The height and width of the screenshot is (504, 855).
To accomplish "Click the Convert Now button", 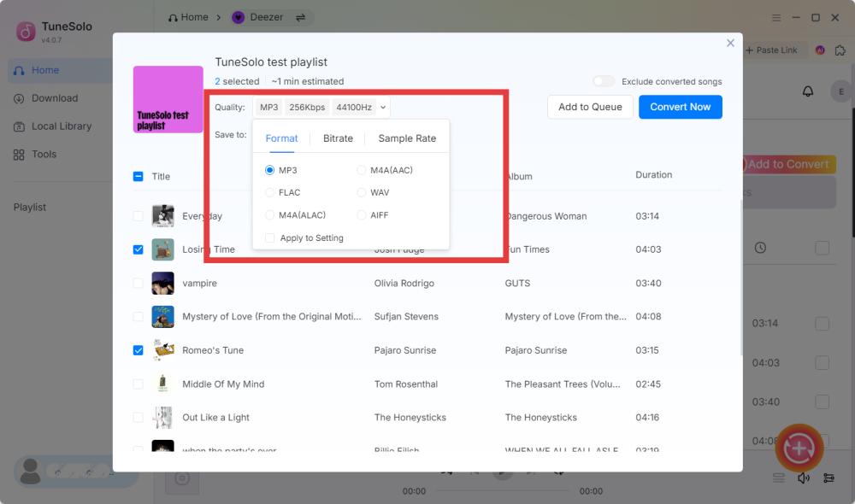I will pos(680,107).
